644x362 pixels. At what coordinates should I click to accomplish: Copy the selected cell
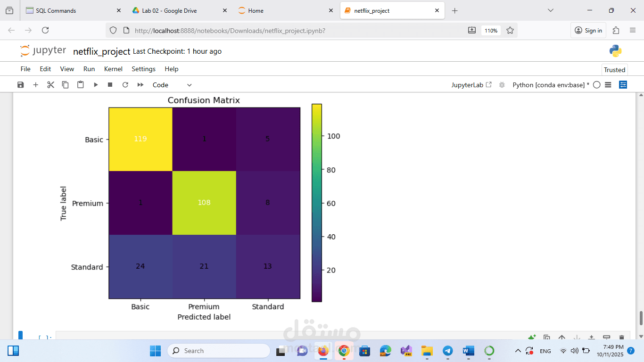coord(66,85)
